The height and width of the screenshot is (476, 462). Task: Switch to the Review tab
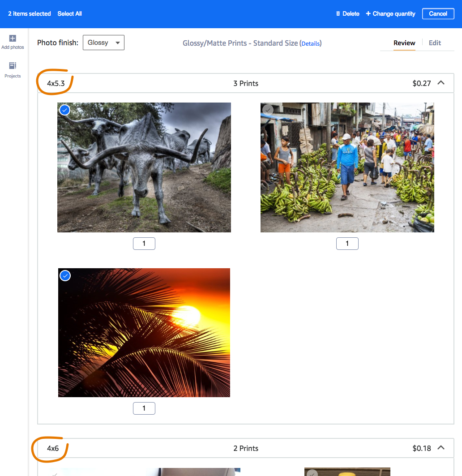404,43
